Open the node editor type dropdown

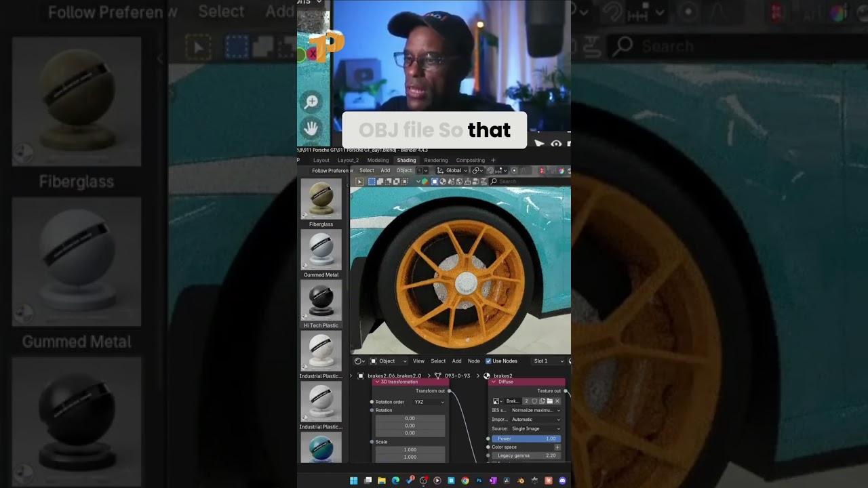tap(360, 361)
